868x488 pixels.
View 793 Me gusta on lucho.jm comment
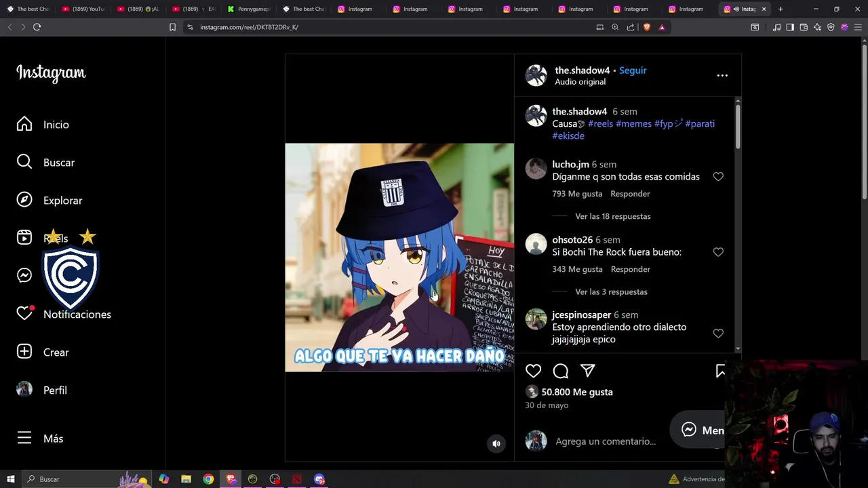577,194
